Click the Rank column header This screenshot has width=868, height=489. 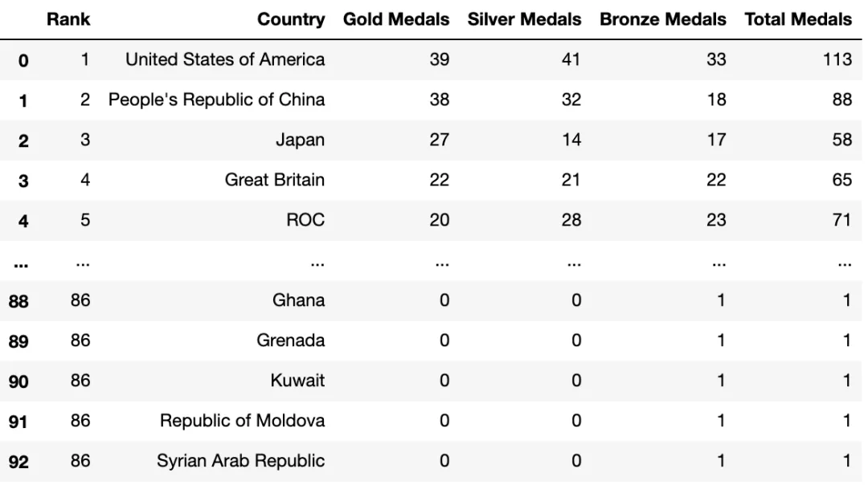68,19
